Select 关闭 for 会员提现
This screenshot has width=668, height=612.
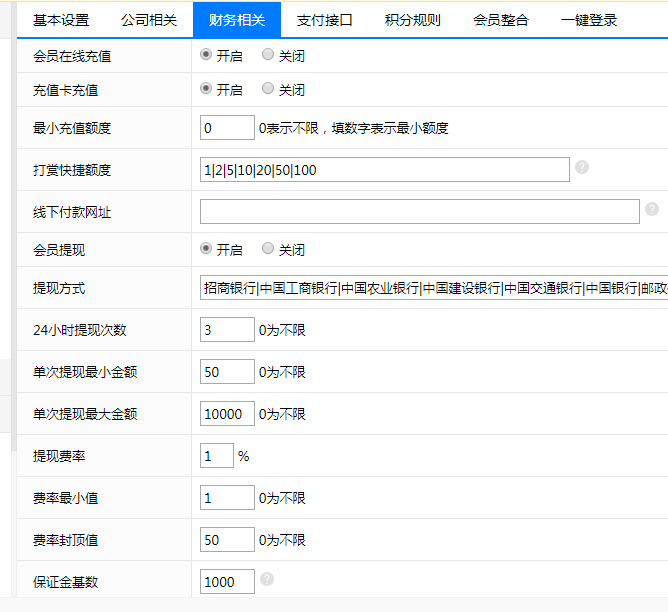coord(268,249)
